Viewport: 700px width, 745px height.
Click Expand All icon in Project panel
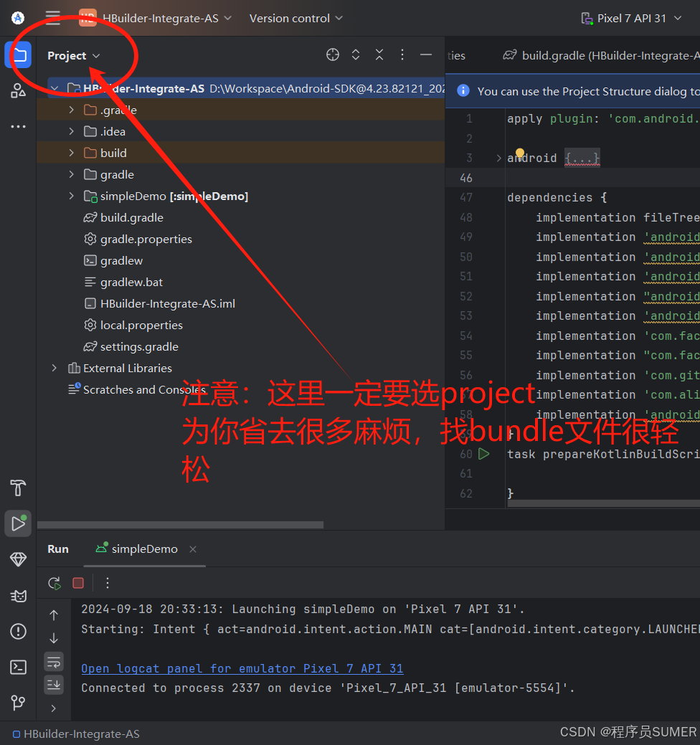coord(356,54)
